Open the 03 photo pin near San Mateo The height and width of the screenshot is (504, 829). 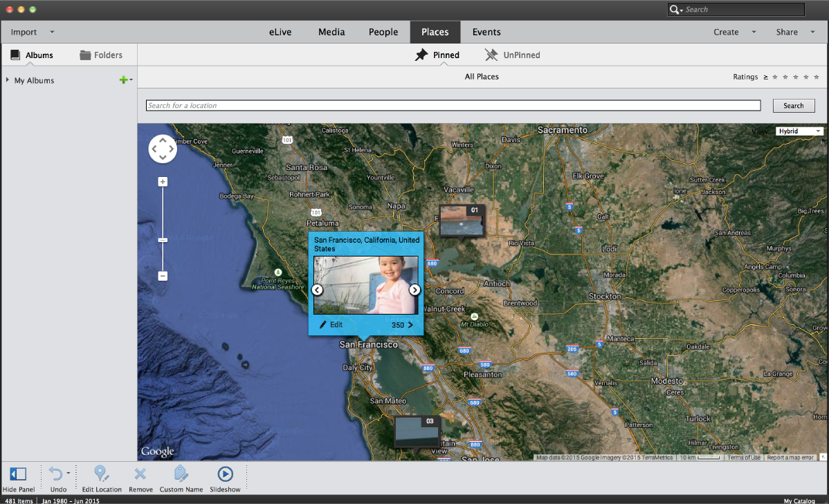click(417, 432)
